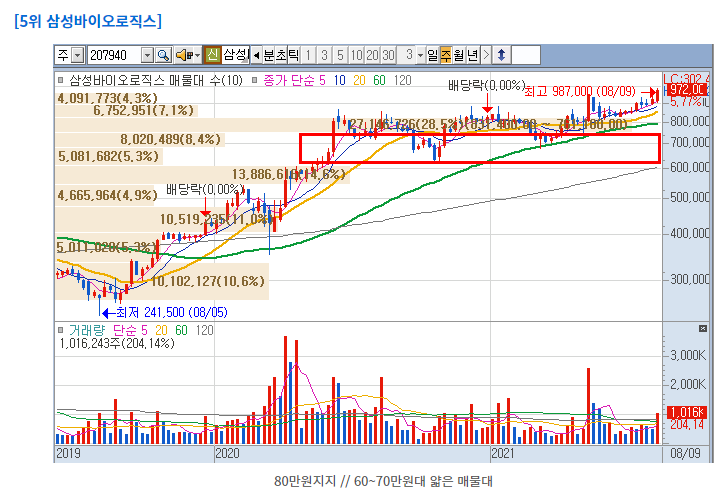The image size is (727, 499).
Task: Click the 80만원지지 caption text
Action: pyautogui.click(x=305, y=481)
